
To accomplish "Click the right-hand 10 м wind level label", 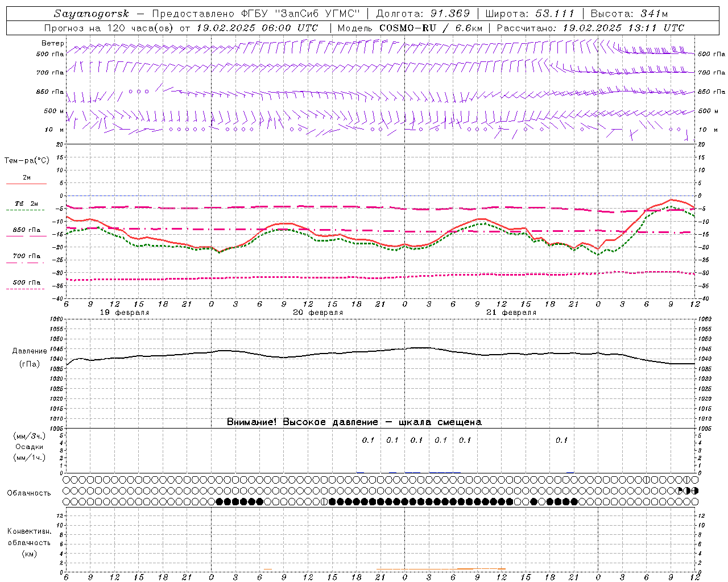I will 708,130.
